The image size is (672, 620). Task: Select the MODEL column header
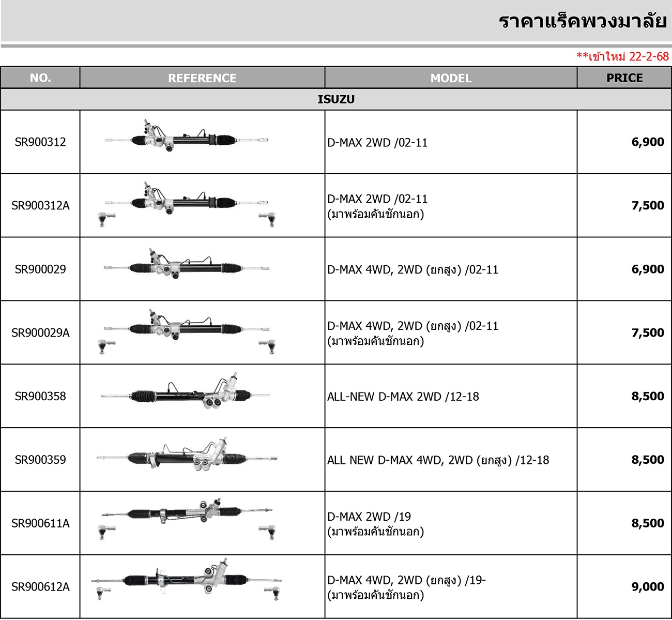451,78
